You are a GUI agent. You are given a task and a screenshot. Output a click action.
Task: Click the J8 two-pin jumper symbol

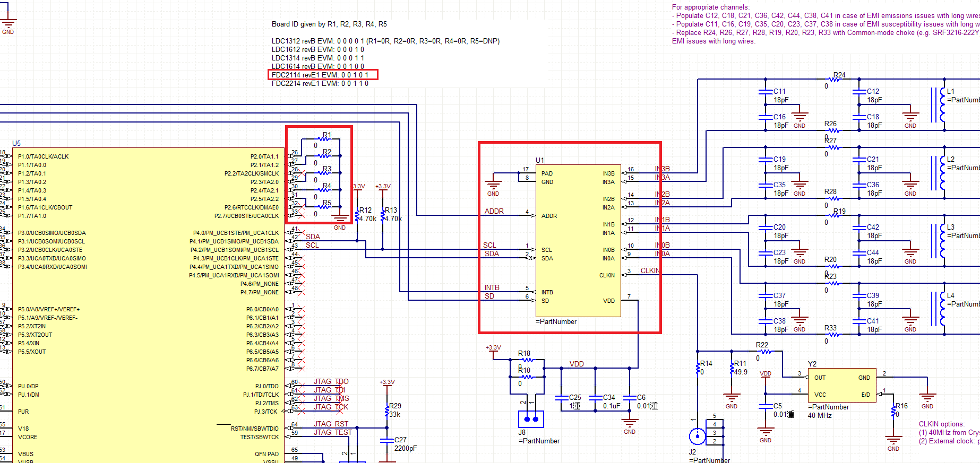531,419
